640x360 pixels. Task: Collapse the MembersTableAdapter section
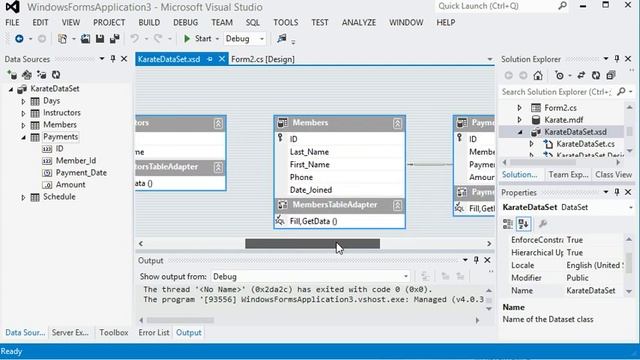397,205
